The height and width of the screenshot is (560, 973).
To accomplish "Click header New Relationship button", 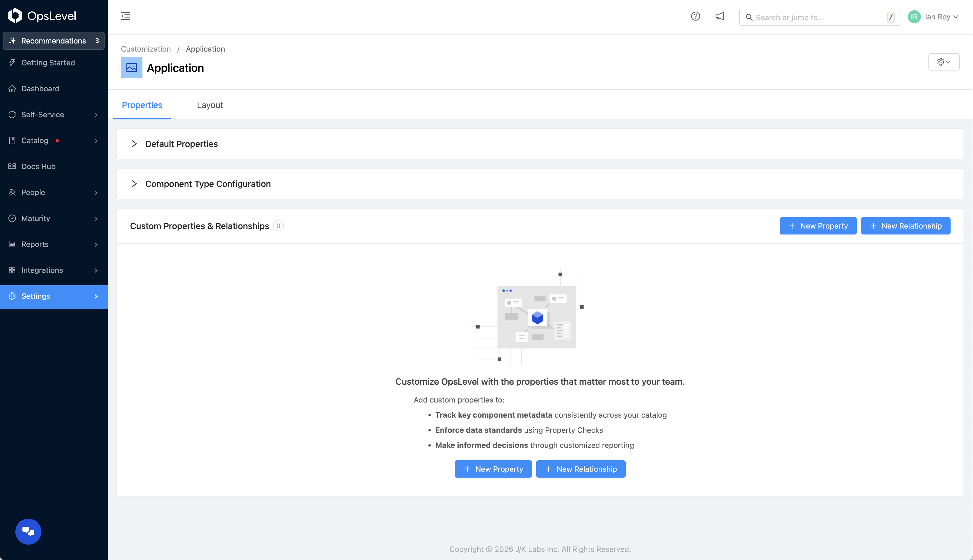I will point(905,226).
